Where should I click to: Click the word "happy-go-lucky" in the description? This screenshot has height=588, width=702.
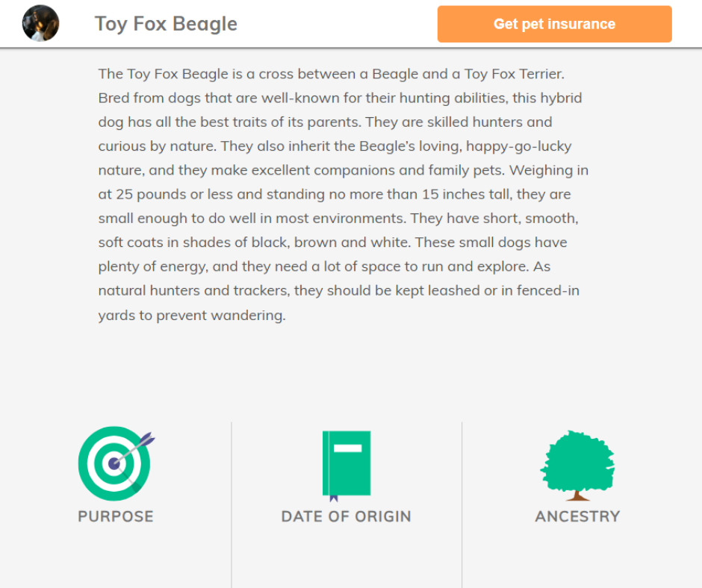click(518, 146)
